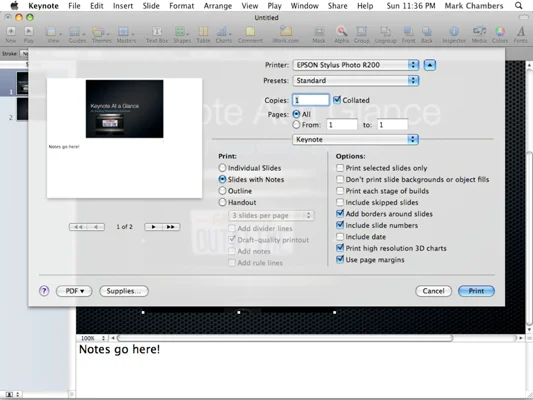
Task: Insert a Text Box from toolbar
Action: tap(157, 32)
